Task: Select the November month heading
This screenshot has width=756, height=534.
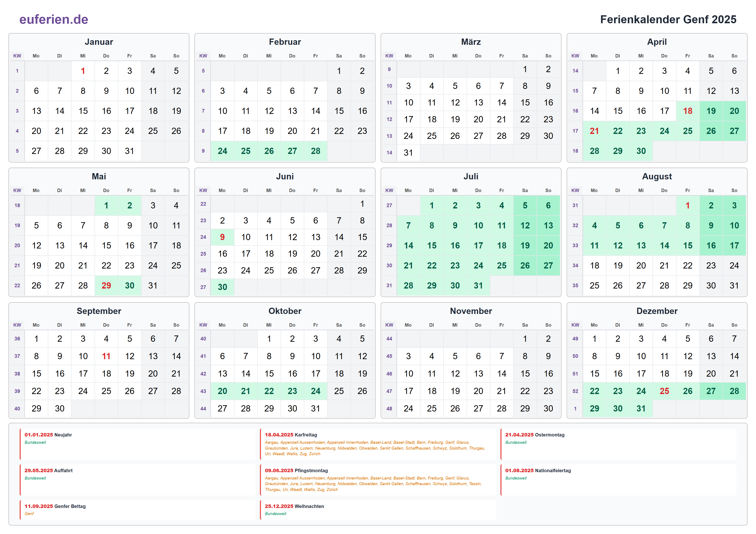Action: click(471, 311)
